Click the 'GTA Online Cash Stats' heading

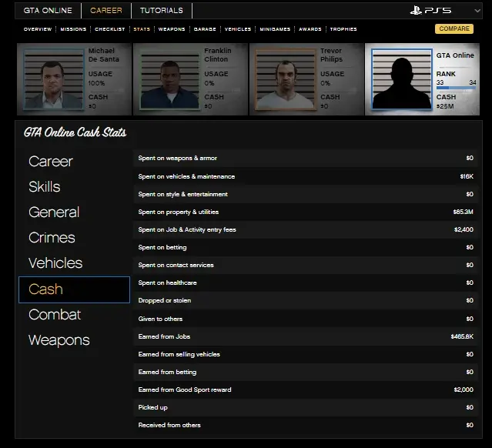(75, 132)
